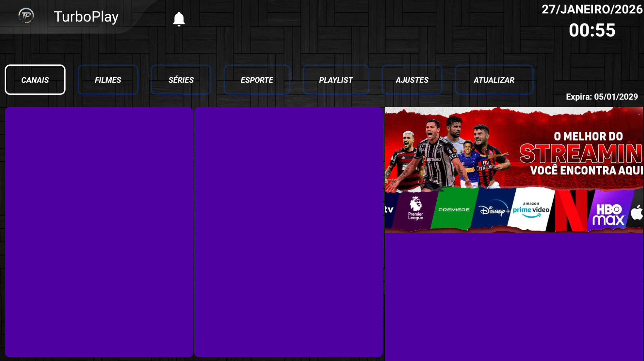
Task: Go to the SÉRIES section
Action: tap(181, 80)
